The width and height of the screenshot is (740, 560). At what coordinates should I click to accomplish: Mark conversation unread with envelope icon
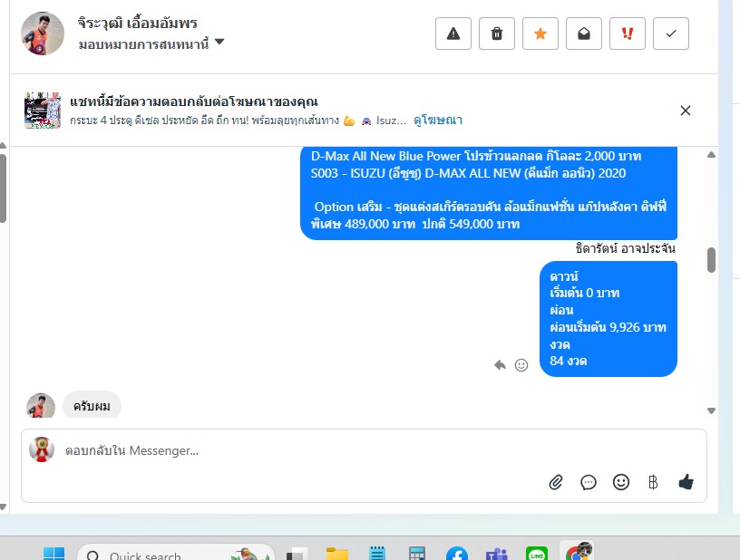[x=584, y=34]
